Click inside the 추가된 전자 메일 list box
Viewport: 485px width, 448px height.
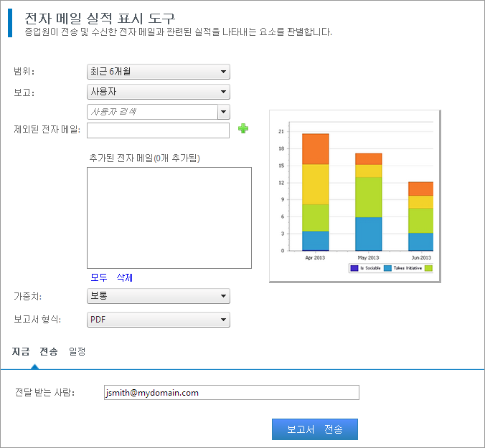coord(169,217)
